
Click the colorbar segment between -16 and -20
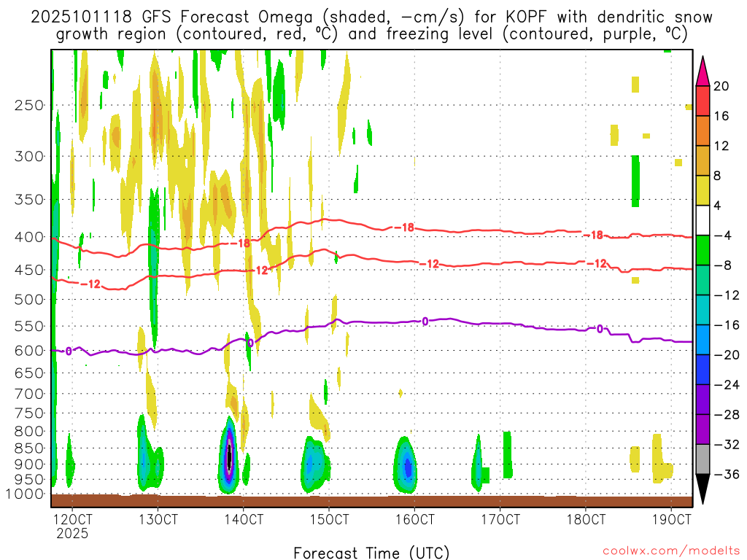coord(703,340)
